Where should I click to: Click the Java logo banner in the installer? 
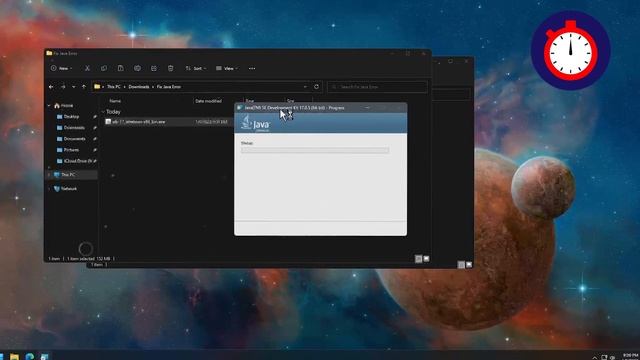(x=320, y=123)
